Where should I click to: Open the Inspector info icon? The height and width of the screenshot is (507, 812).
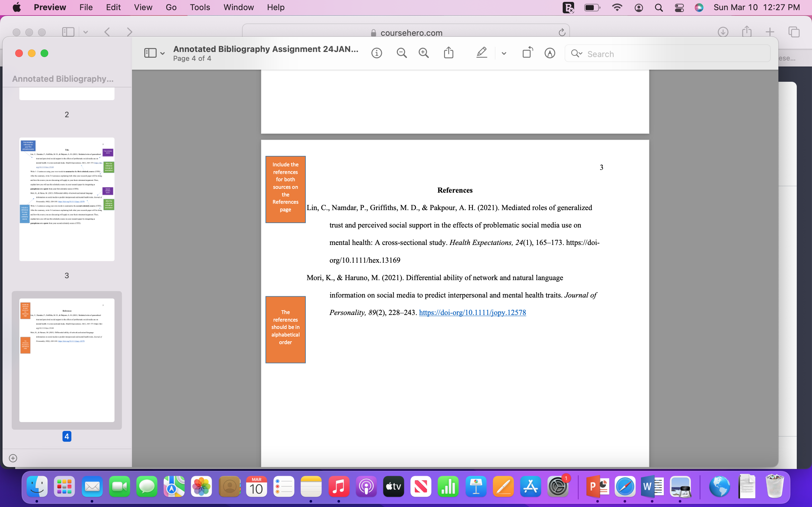[377, 53]
